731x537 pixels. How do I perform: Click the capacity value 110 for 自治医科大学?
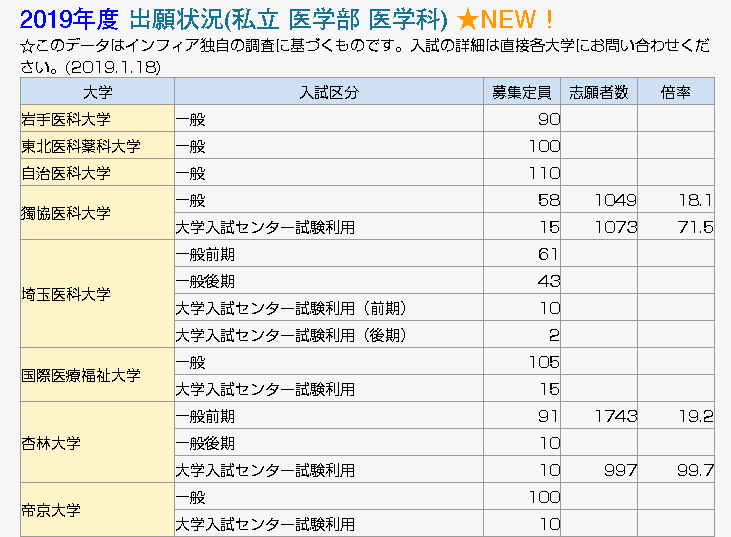544,173
